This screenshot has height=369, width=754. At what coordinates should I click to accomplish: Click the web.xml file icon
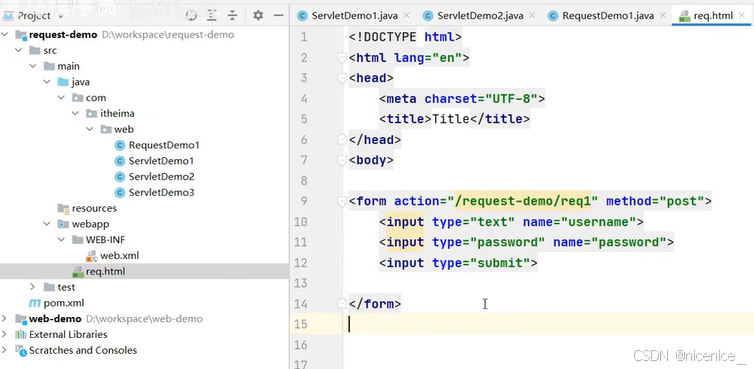(92, 256)
